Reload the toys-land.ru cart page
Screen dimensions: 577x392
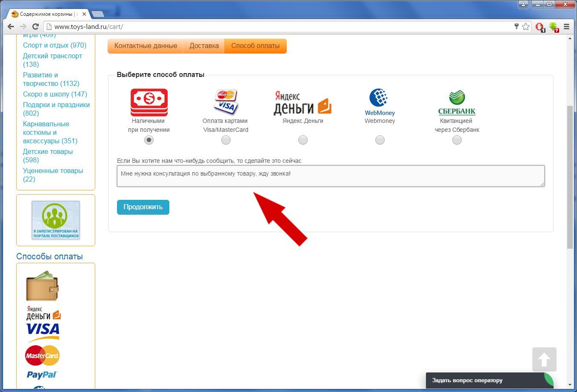pyautogui.click(x=36, y=26)
